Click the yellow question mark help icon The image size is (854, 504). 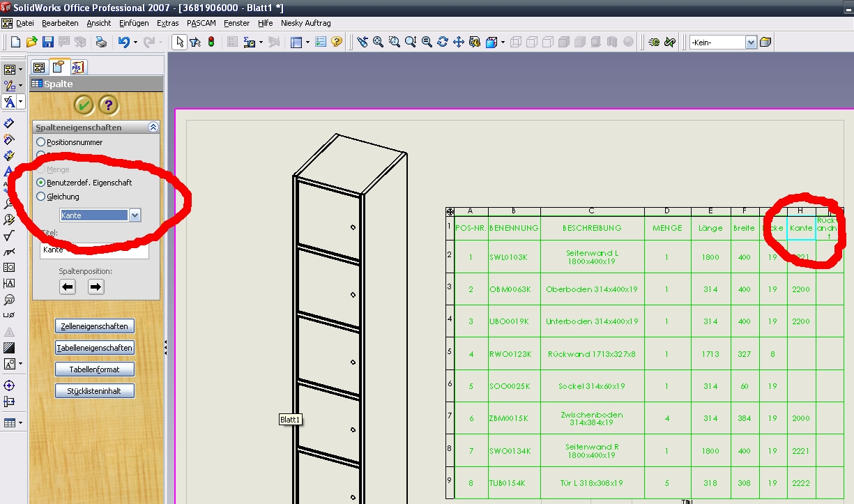[x=108, y=105]
